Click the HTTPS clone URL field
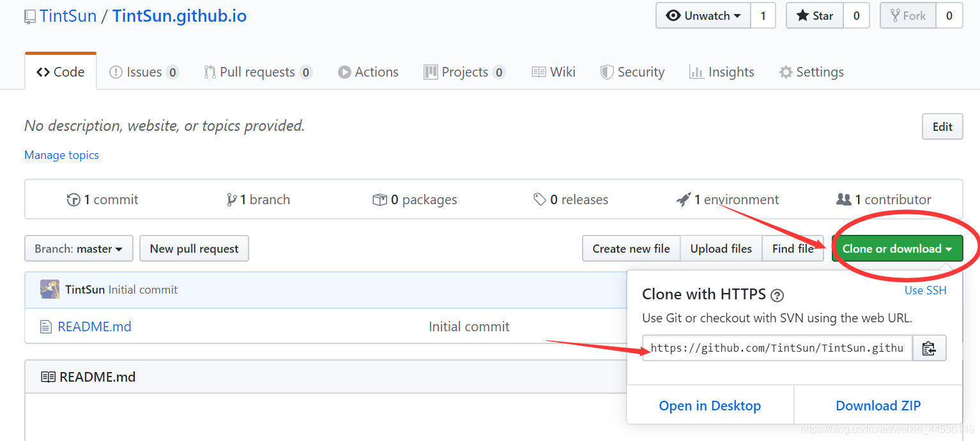 (777, 348)
